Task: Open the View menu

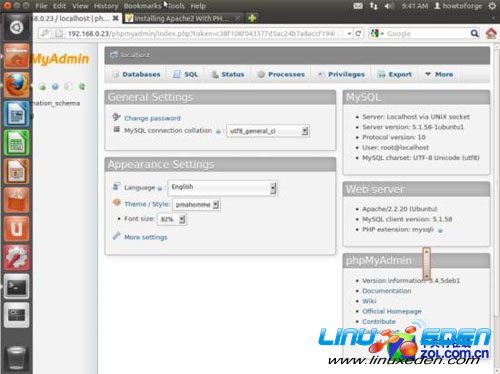Action: [80, 6]
